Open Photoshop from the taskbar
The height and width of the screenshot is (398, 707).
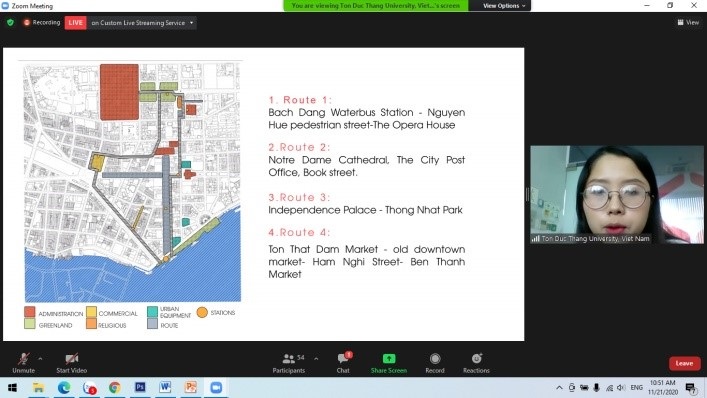click(140, 388)
